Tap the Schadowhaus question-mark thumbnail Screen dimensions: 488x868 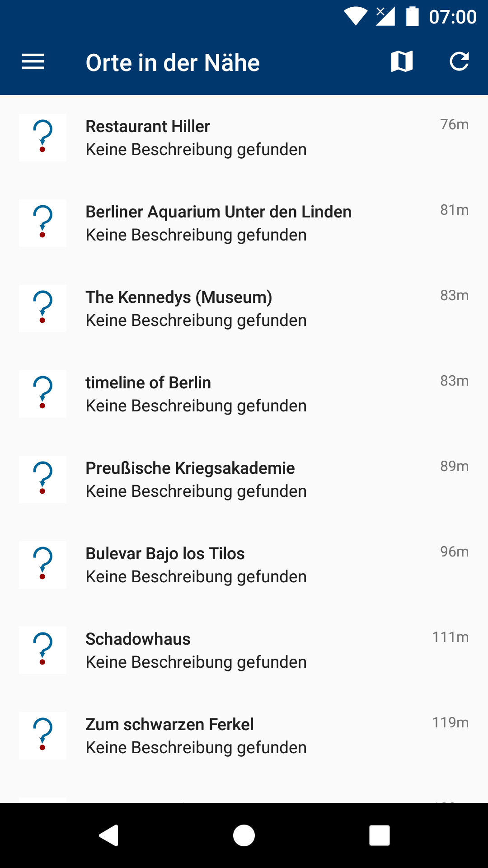click(42, 650)
